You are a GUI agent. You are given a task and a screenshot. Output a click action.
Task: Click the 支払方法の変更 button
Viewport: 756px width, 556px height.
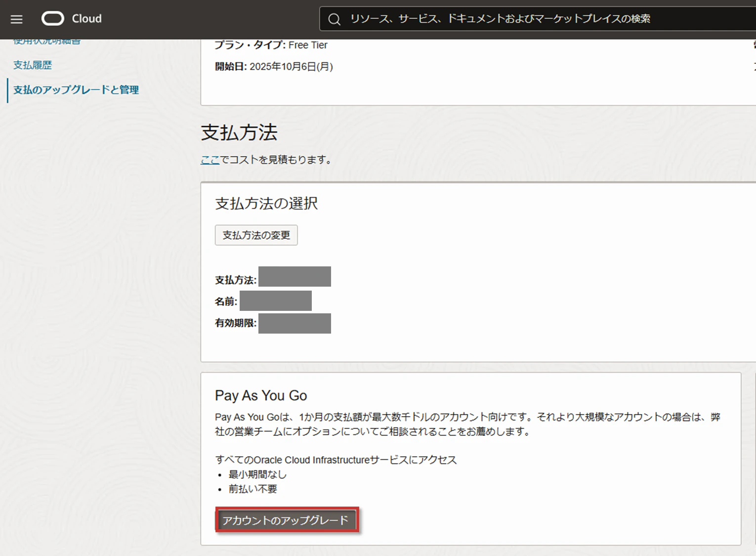[x=256, y=235]
